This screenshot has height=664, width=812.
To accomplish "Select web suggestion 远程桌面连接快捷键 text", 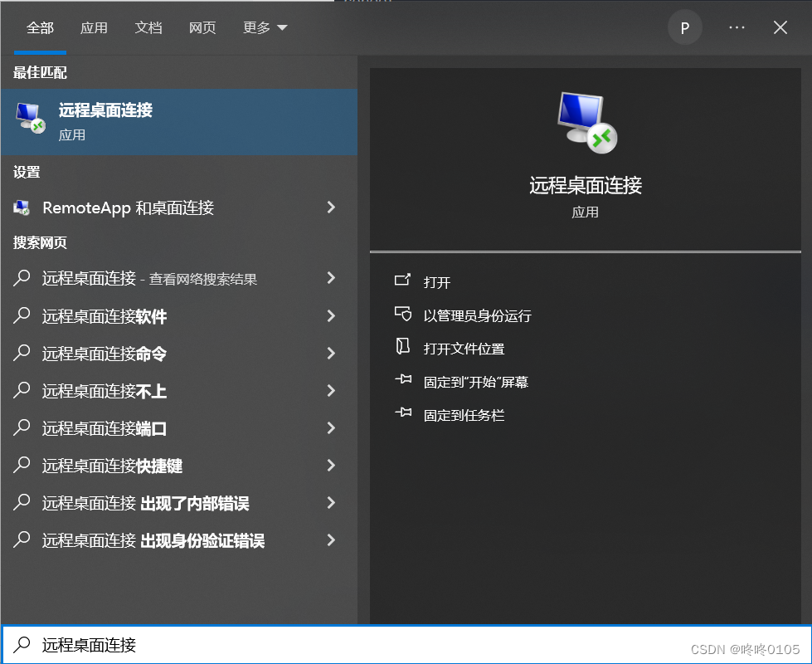I will (112, 466).
